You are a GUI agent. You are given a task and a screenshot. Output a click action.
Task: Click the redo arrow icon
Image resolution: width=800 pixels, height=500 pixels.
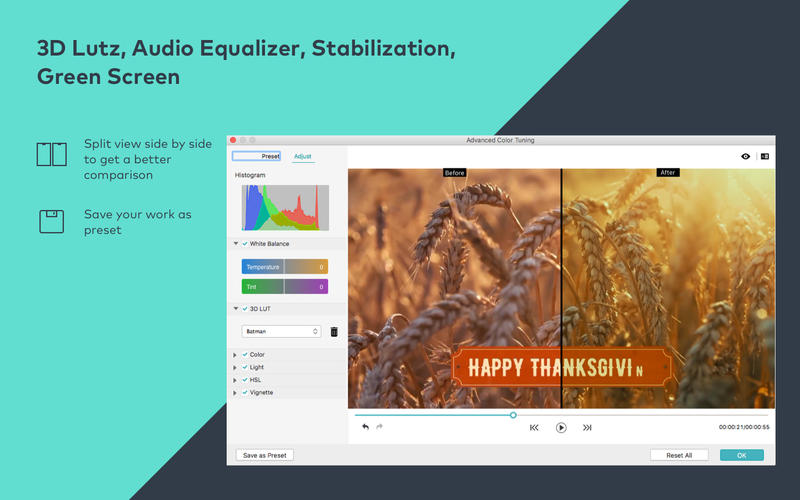[379, 427]
